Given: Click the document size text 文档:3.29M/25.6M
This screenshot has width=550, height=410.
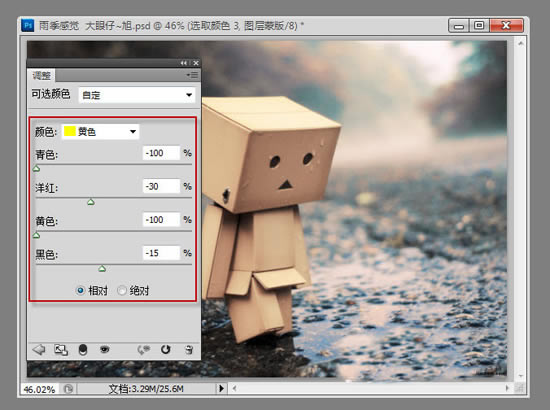Looking at the screenshot, I should coord(146,389).
